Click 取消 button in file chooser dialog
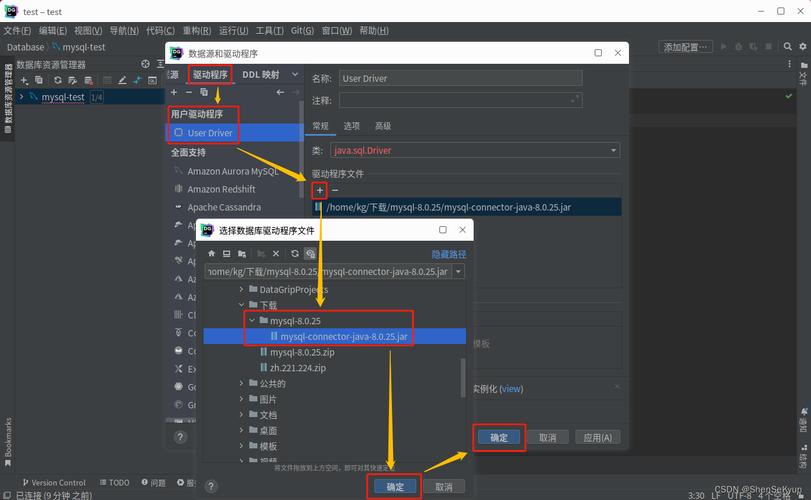 [444, 487]
